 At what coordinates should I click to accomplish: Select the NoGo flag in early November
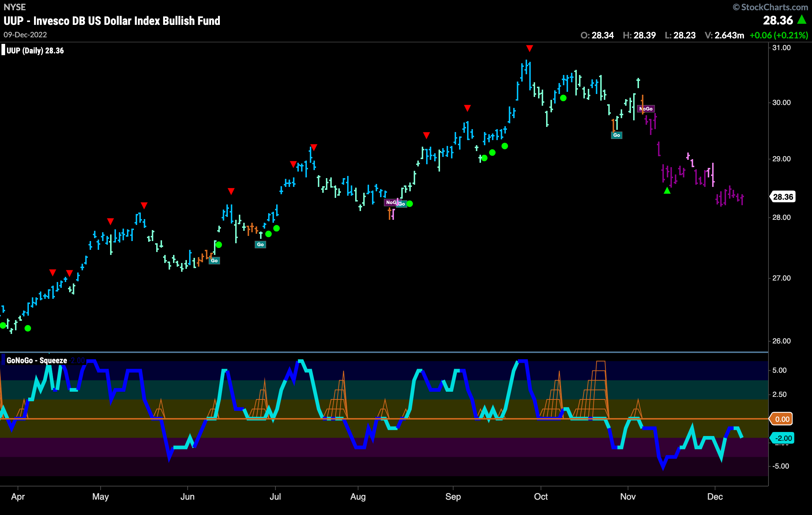pos(646,109)
